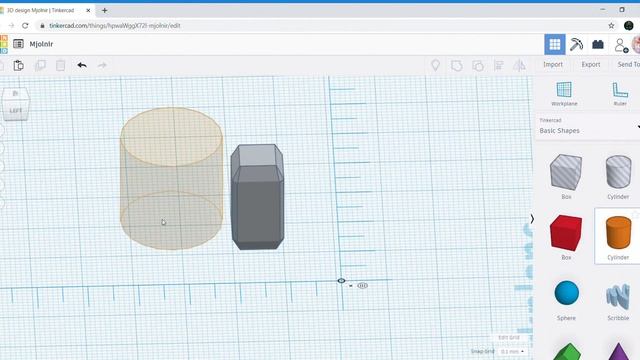Screen dimensions: 640x360
Task: Open the Basic Shapes category dropdown
Action: (588, 127)
